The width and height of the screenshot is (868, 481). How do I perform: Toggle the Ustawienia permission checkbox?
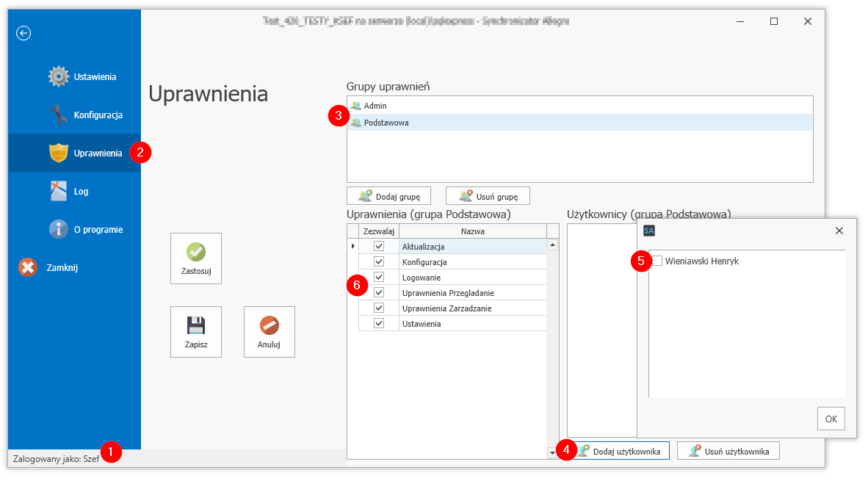pyautogui.click(x=379, y=324)
